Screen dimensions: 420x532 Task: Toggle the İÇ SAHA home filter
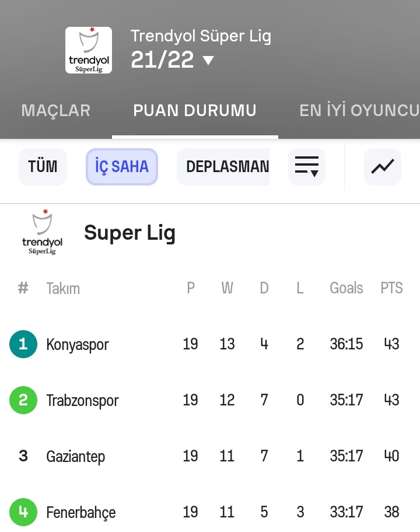point(122,167)
